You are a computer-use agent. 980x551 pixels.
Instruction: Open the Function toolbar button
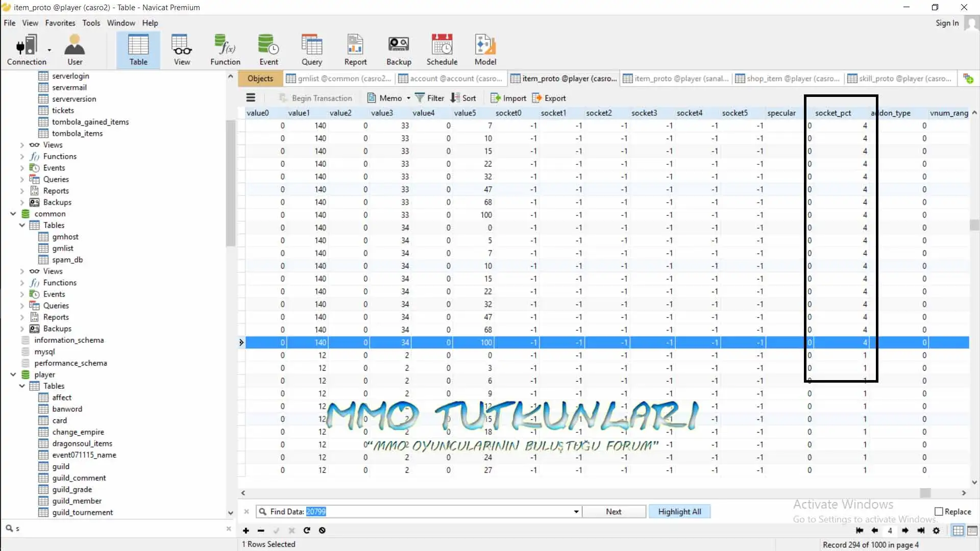pos(225,50)
